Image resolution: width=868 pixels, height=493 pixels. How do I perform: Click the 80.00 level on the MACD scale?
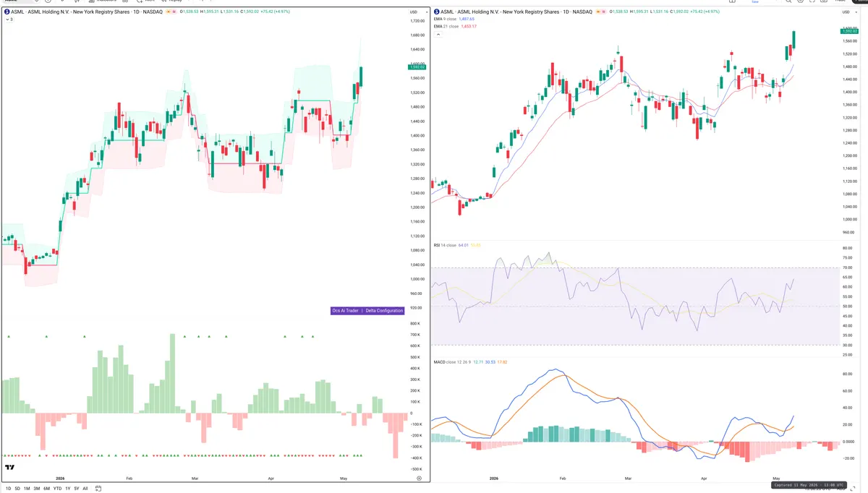(x=847, y=374)
